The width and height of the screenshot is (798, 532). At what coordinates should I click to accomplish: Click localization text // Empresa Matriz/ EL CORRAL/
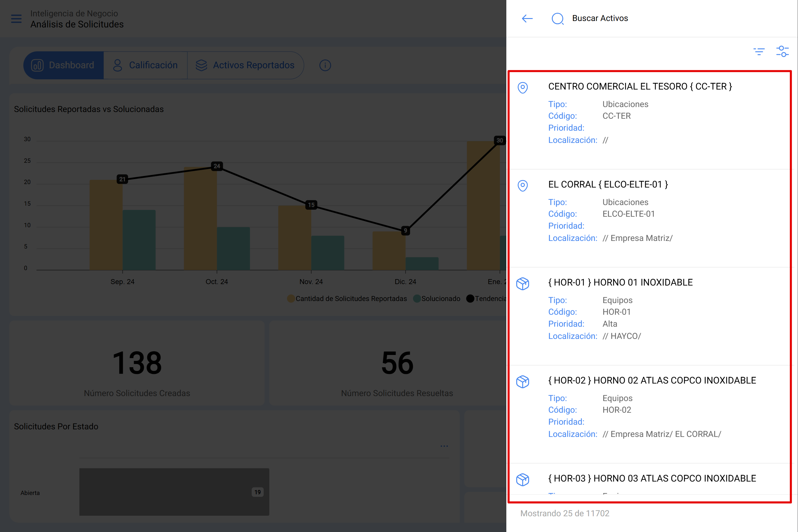pyautogui.click(x=661, y=434)
